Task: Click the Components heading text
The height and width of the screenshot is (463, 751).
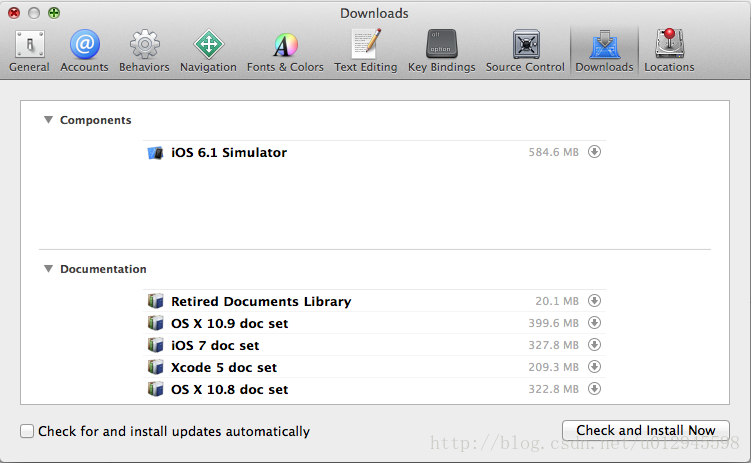Action: [x=95, y=120]
